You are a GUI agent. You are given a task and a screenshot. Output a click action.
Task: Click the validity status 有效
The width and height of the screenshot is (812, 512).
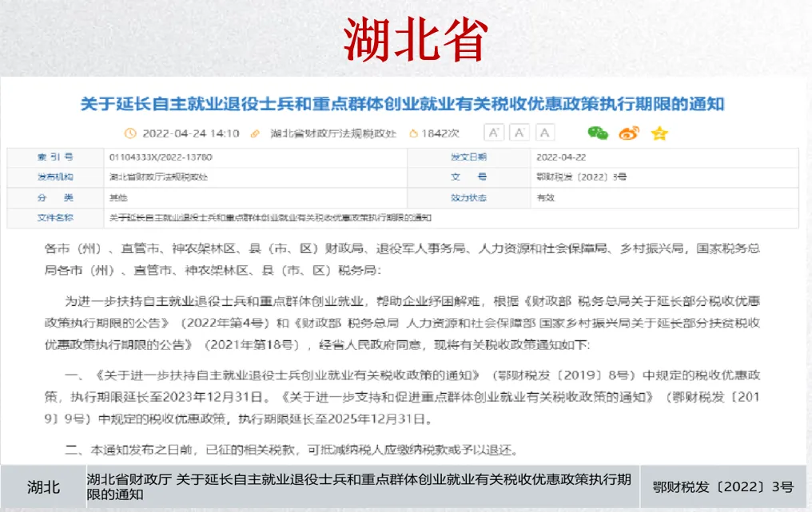[x=545, y=198]
